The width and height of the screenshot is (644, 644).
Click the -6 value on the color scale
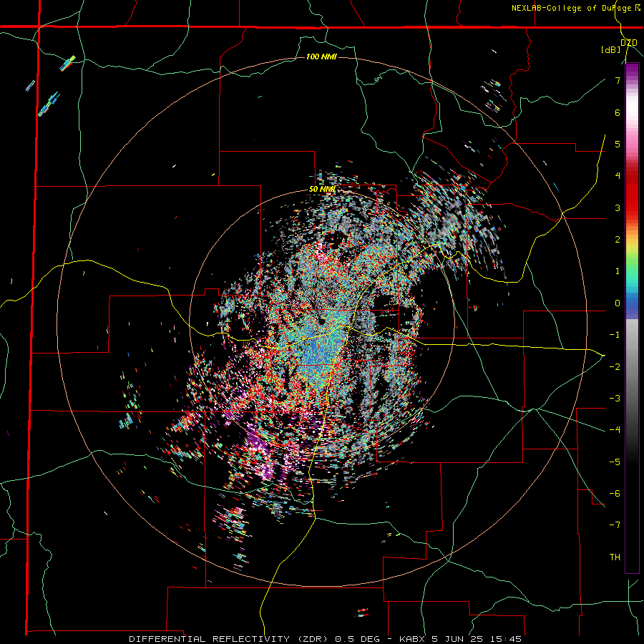pos(615,494)
